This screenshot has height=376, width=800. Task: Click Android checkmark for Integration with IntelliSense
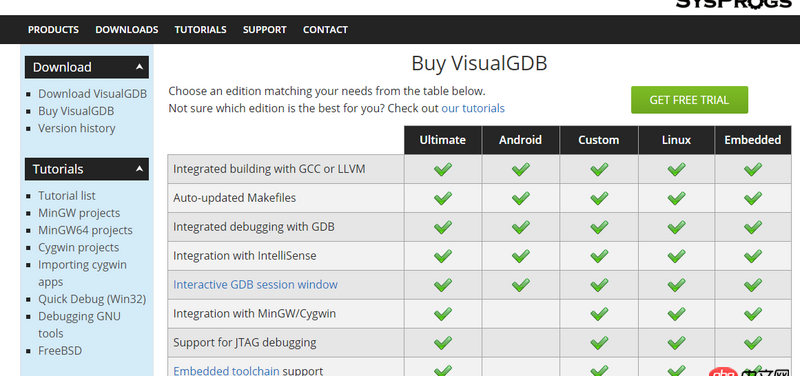click(520, 256)
